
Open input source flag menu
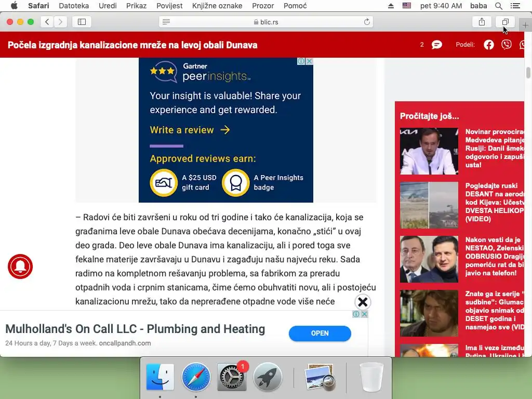406,6
